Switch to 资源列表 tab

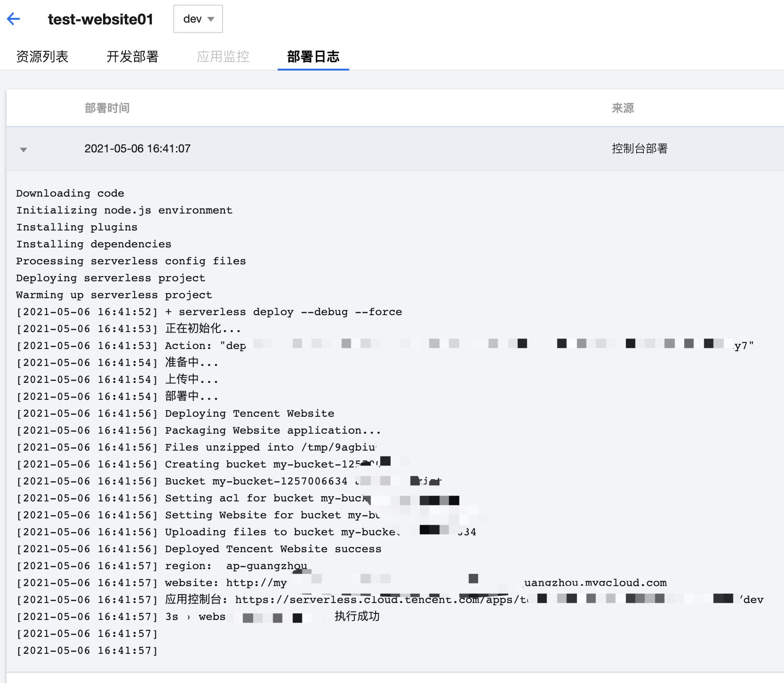pos(42,56)
